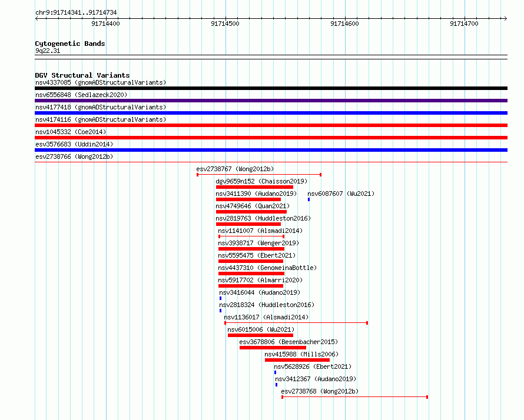Click the red esv2738768 span line
This screenshot has height=420, width=524.
pyautogui.click(x=354, y=397)
